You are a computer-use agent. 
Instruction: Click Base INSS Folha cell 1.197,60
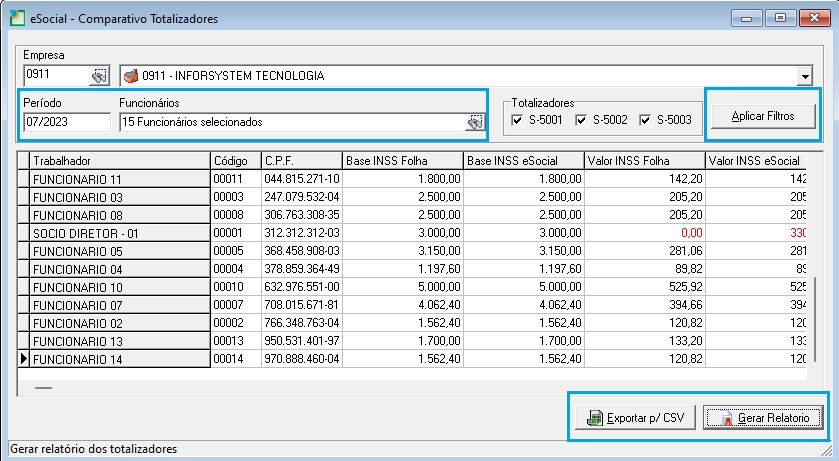[403, 270]
